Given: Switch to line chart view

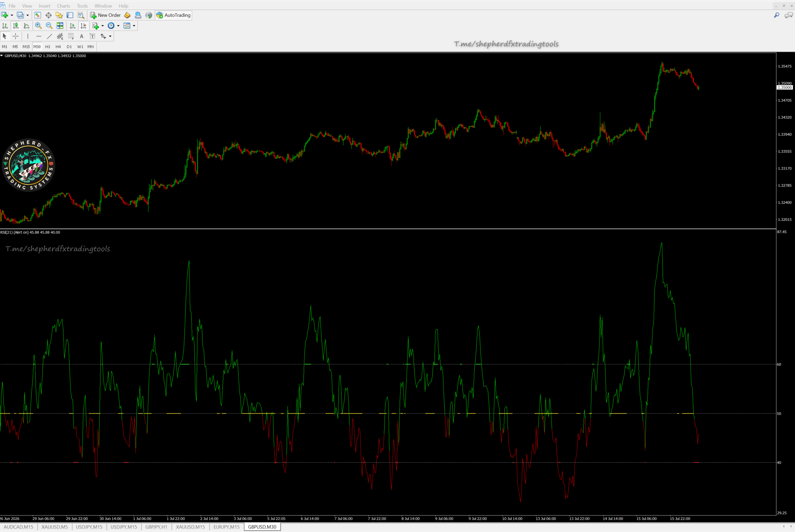Looking at the screenshot, I should [x=26, y=26].
